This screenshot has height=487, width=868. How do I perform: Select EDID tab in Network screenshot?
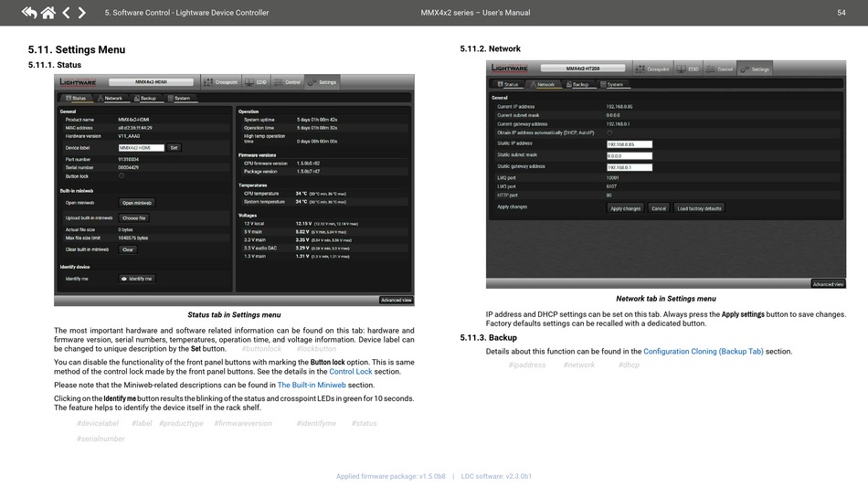click(688, 69)
